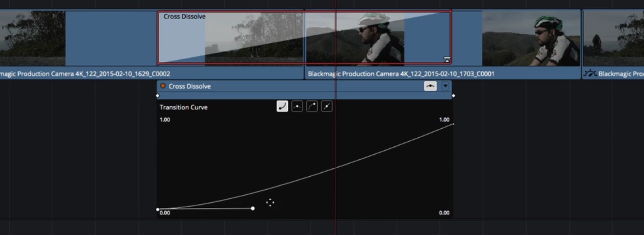Click the start keyframe diamond on the keyframe track

pyautogui.click(x=158, y=95)
